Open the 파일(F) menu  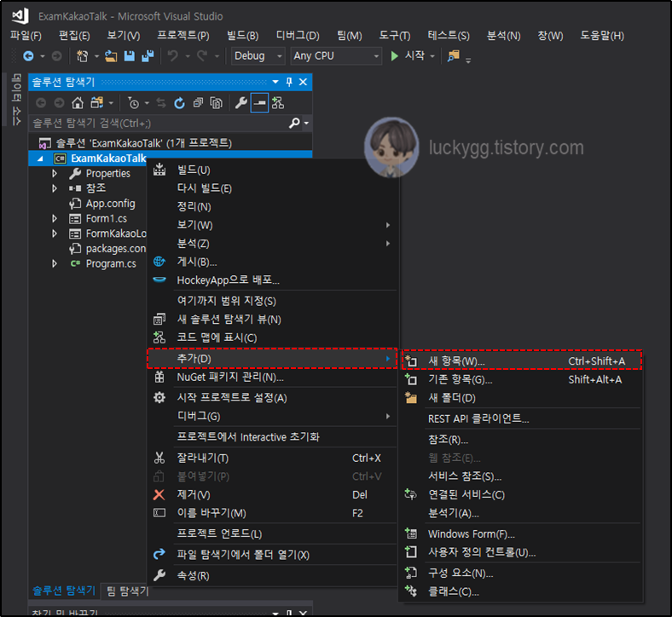point(26,36)
